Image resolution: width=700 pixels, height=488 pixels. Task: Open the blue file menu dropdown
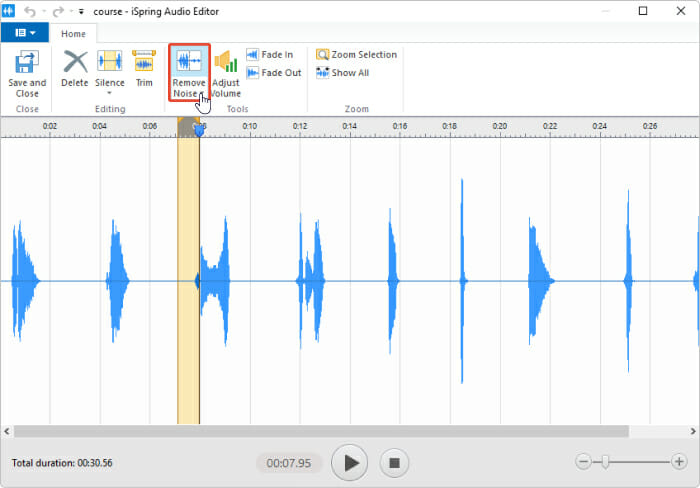pos(25,33)
